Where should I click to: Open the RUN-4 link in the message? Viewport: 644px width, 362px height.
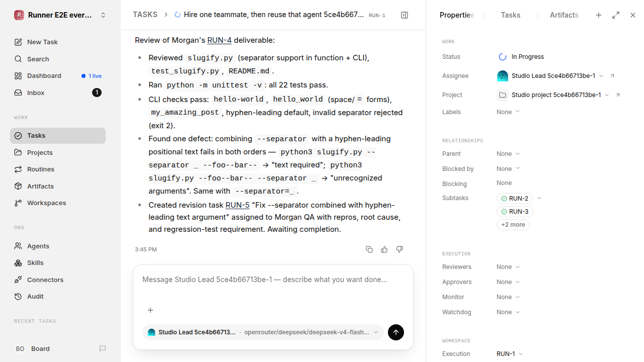click(219, 40)
